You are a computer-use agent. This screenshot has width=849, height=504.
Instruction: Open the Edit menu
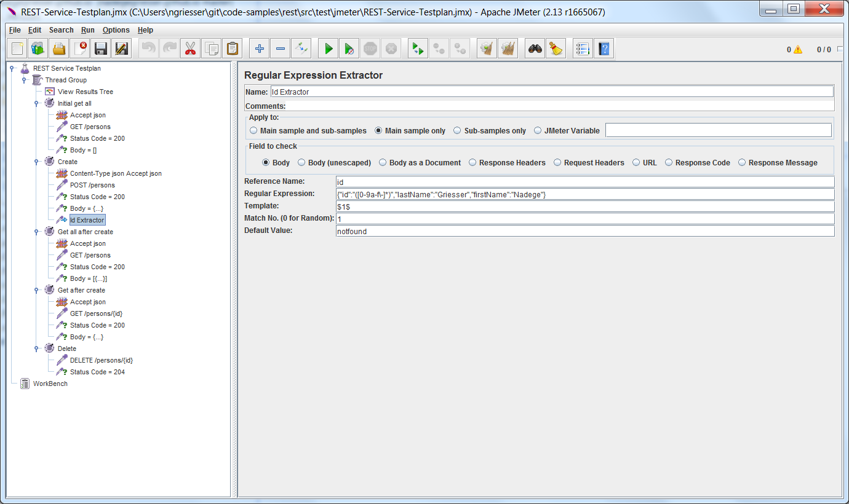pos(34,30)
